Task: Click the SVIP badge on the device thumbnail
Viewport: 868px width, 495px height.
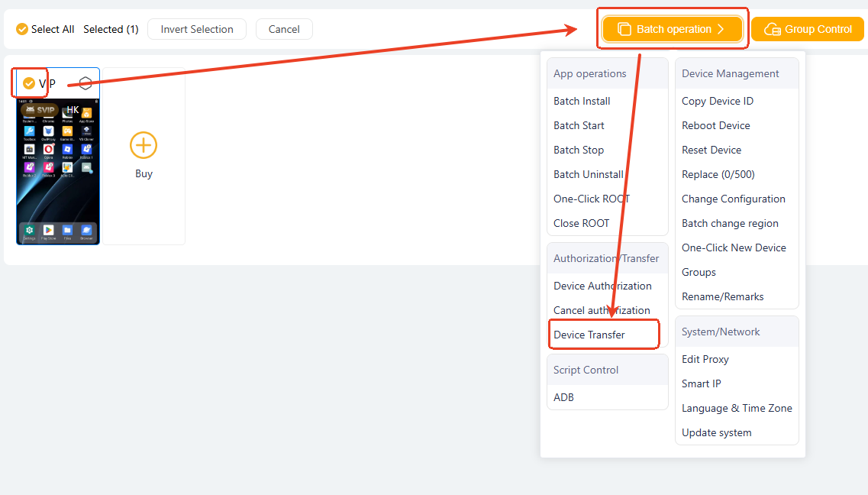Action: (40, 110)
